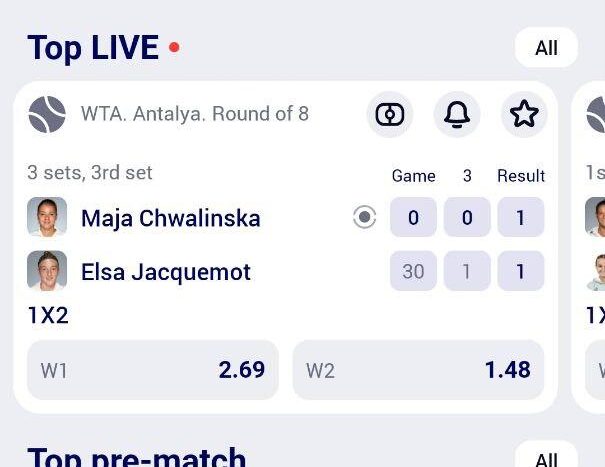Bet on W1 at odds 2.69

point(153,370)
